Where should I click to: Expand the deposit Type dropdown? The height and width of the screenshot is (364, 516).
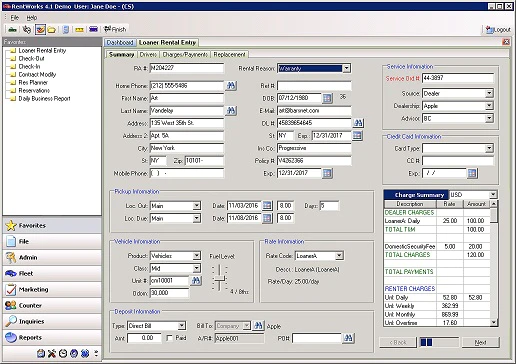coord(181,326)
